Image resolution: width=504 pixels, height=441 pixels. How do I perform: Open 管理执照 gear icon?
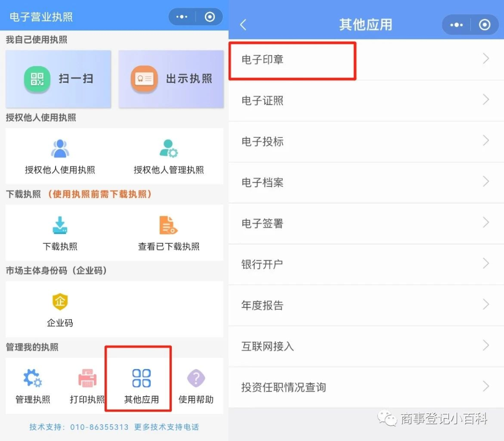tap(33, 378)
